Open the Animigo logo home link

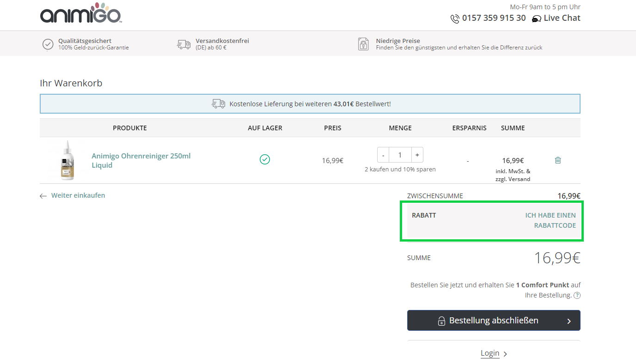pyautogui.click(x=81, y=14)
